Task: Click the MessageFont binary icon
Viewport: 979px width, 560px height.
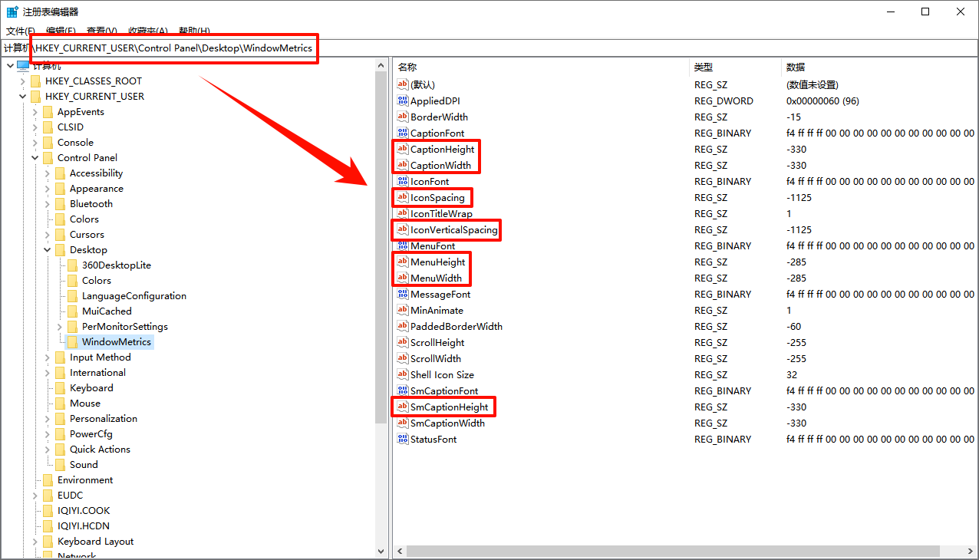Action: [403, 295]
